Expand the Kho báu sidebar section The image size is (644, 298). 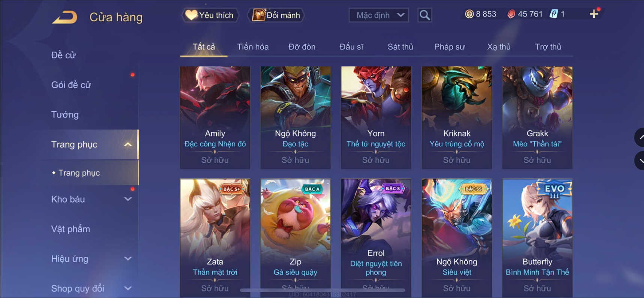click(x=128, y=199)
